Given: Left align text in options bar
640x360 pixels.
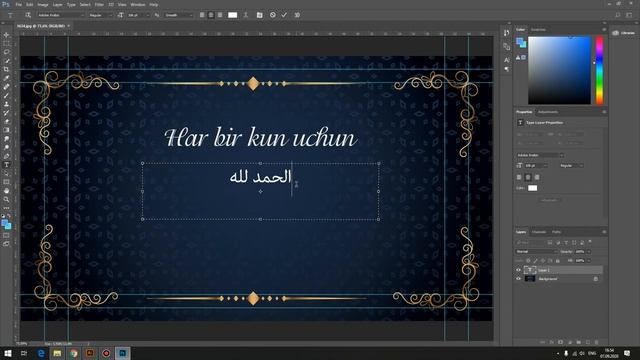Looking at the screenshot, I should (x=202, y=15).
